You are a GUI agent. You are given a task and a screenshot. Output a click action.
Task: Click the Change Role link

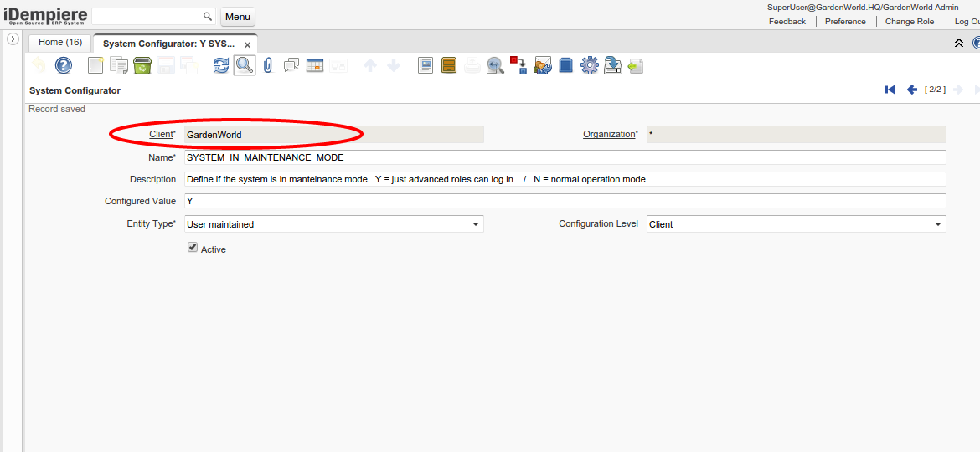910,22
